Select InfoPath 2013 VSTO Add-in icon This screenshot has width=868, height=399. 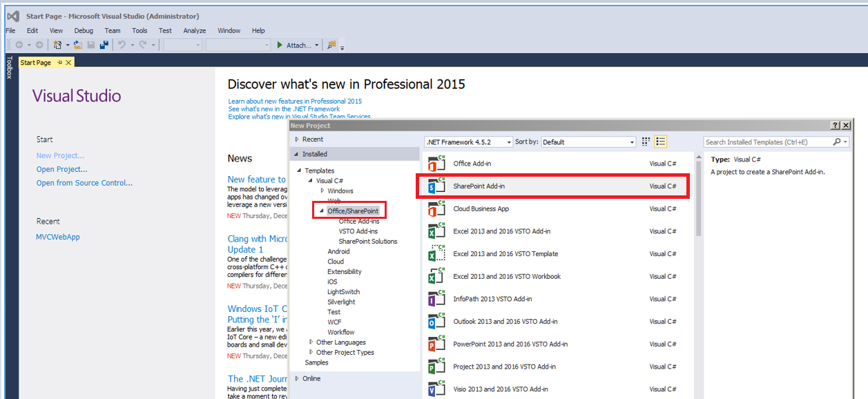point(436,300)
